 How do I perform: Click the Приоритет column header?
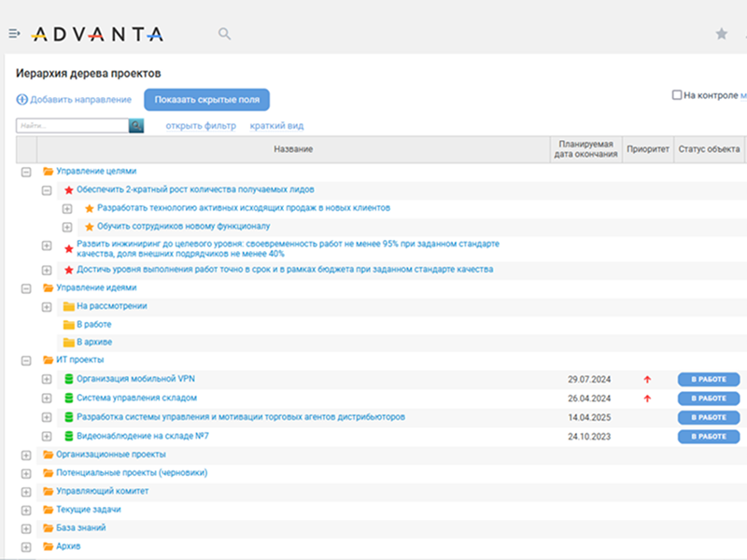(648, 149)
